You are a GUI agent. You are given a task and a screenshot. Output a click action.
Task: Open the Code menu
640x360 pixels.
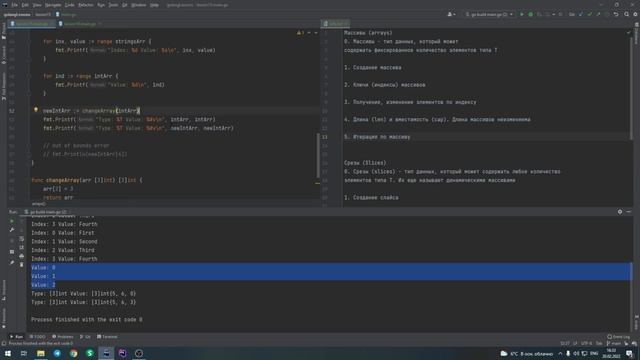(70, 5)
